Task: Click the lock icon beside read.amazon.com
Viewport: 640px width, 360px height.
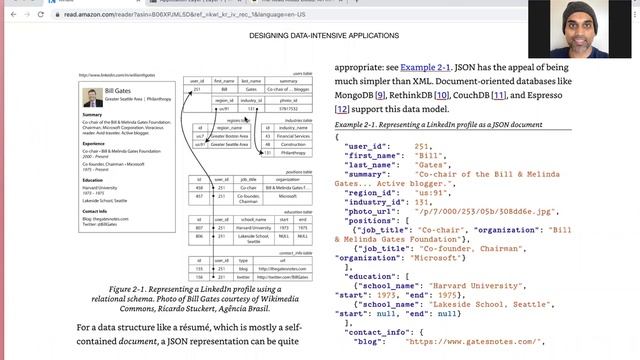Action: (57, 15)
